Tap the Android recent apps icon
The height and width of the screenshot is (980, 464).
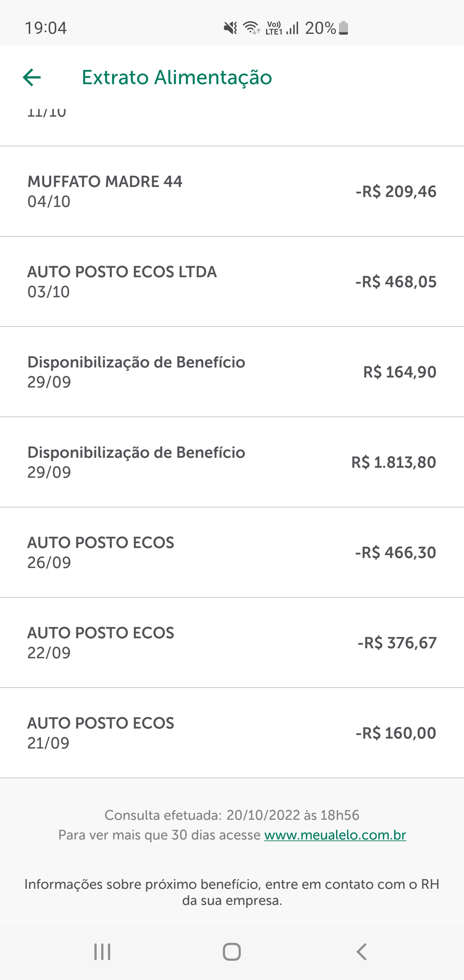point(102,951)
